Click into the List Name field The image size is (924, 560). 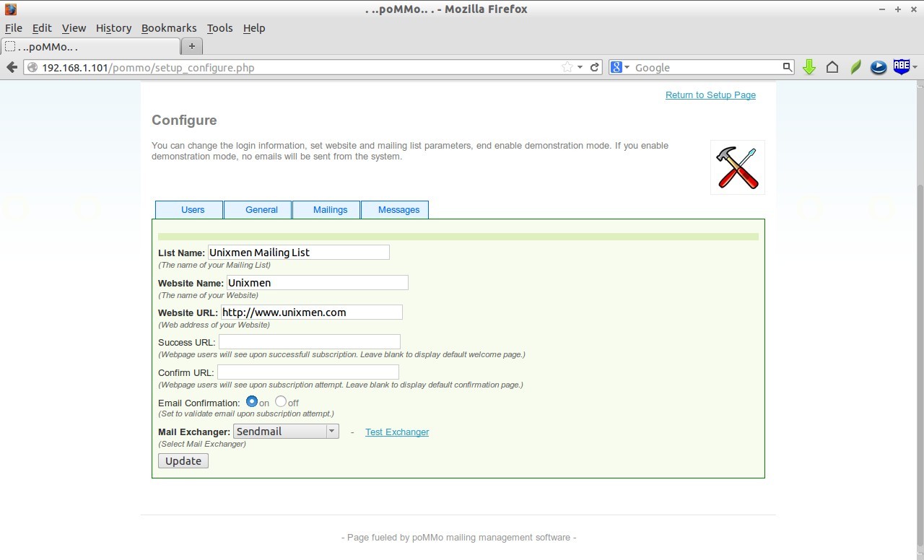pos(299,252)
